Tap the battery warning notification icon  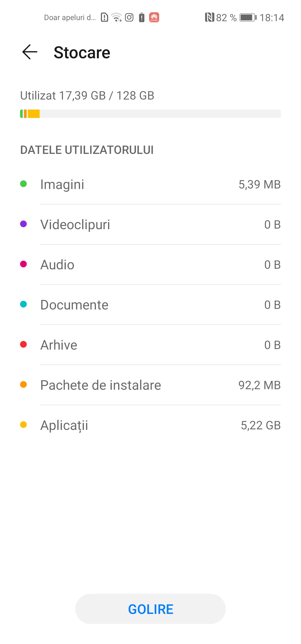point(142,18)
